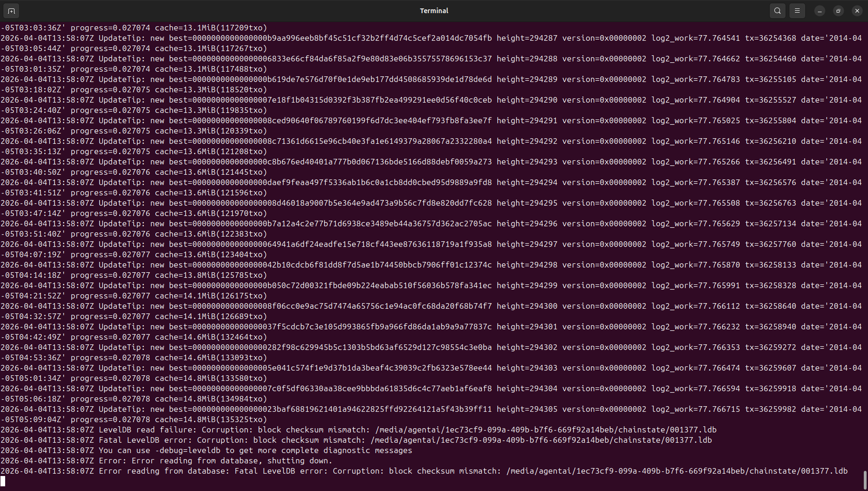Click the "height=294305" value
868x491 pixels.
(527, 409)
